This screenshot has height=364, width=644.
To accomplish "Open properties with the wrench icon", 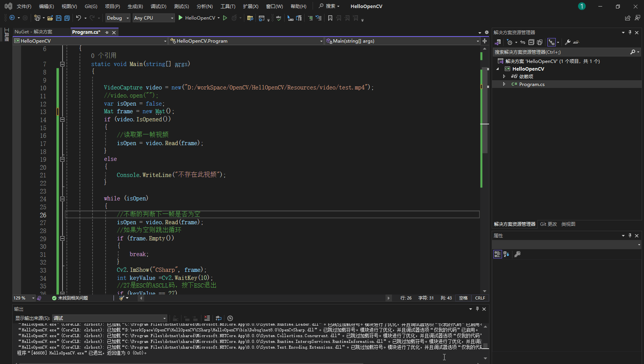I will [x=567, y=42].
